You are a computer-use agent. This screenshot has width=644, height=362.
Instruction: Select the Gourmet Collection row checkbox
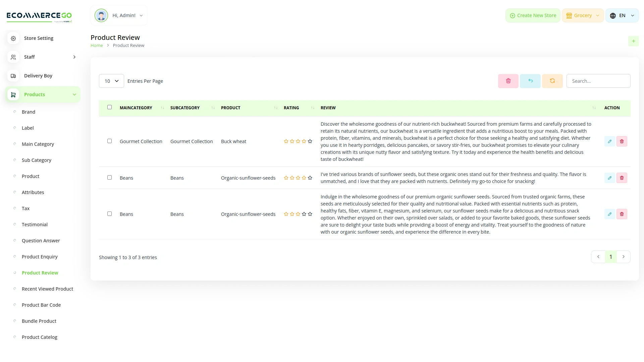click(109, 141)
